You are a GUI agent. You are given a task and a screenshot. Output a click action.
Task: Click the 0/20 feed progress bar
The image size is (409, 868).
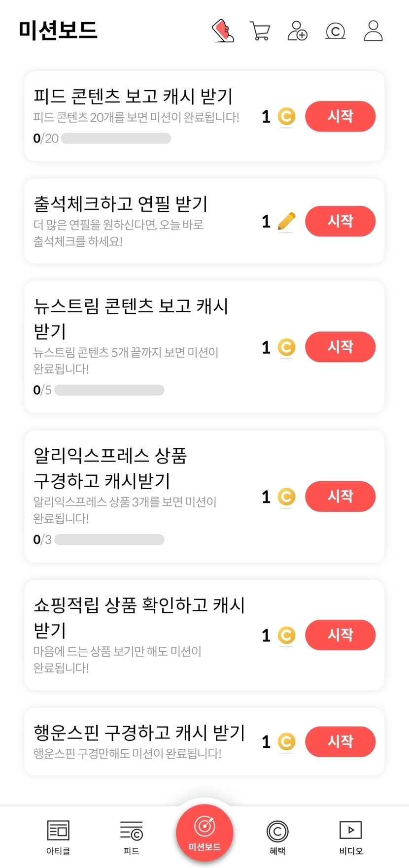click(x=116, y=138)
